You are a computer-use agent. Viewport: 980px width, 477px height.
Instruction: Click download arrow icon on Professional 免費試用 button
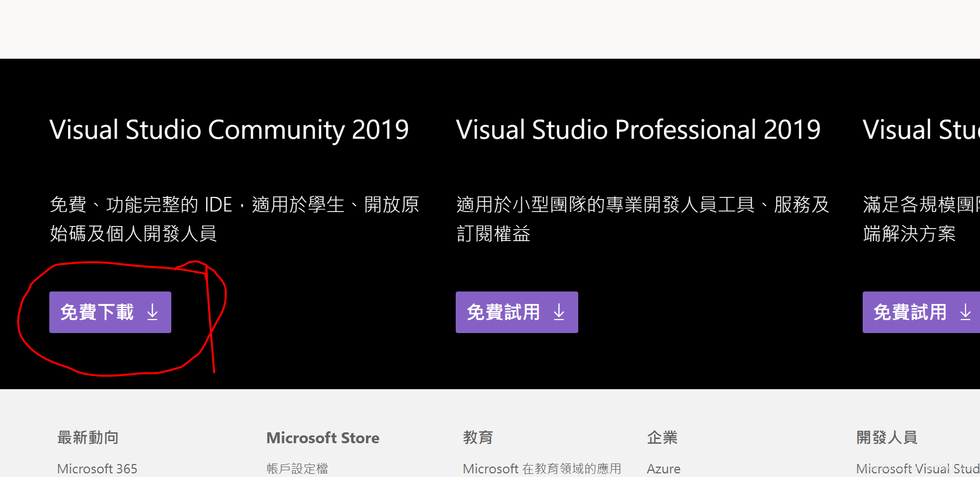pyautogui.click(x=559, y=312)
